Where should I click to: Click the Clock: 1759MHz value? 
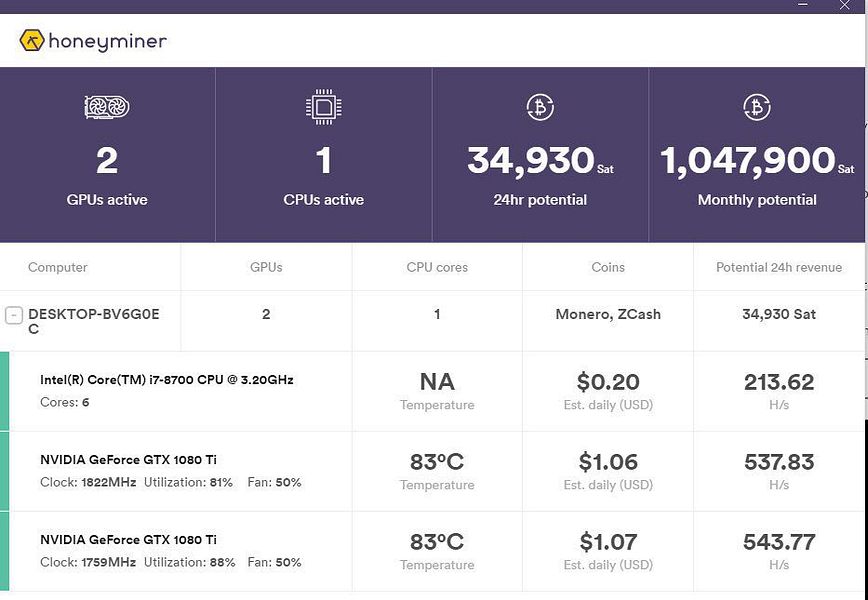[x=88, y=562]
